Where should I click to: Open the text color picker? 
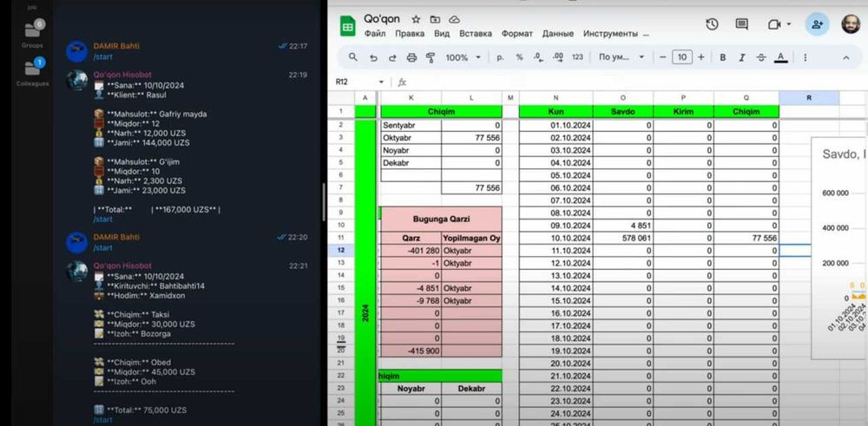(780, 57)
